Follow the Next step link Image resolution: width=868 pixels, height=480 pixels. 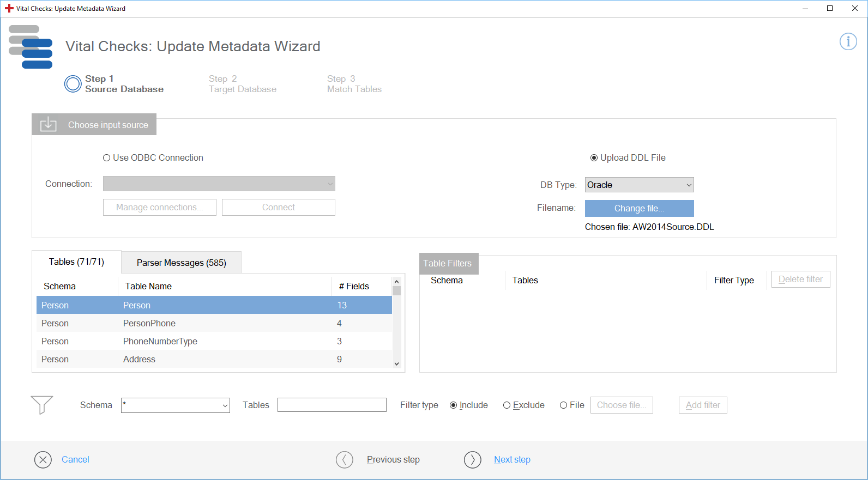pos(512,460)
